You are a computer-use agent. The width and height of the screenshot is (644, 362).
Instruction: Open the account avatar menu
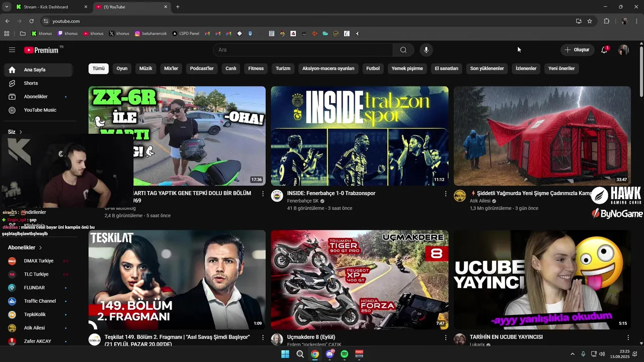(x=624, y=50)
